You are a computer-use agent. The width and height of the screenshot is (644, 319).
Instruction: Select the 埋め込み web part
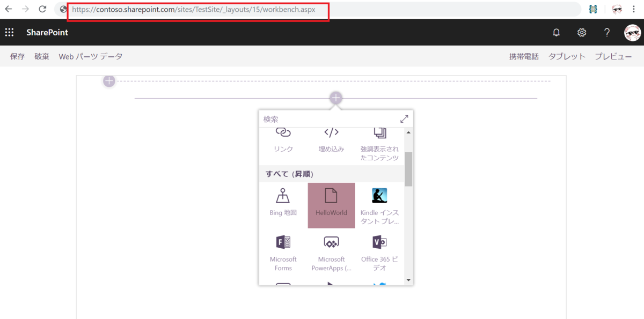click(331, 142)
